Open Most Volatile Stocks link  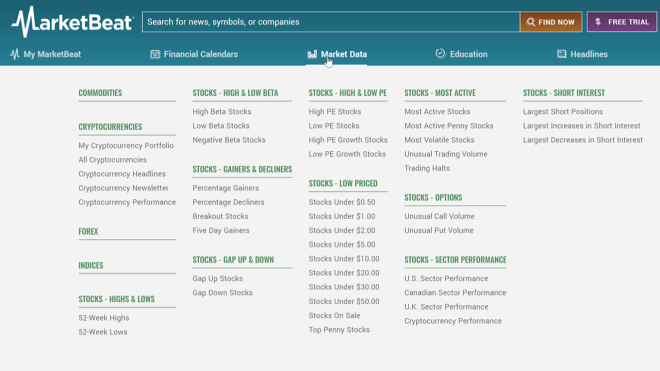click(x=439, y=140)
